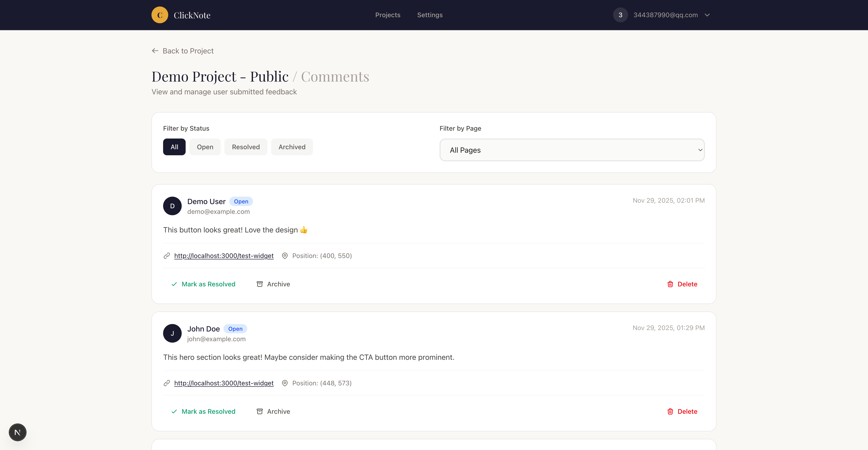Expand the account menu chevron

pos(707,15)
